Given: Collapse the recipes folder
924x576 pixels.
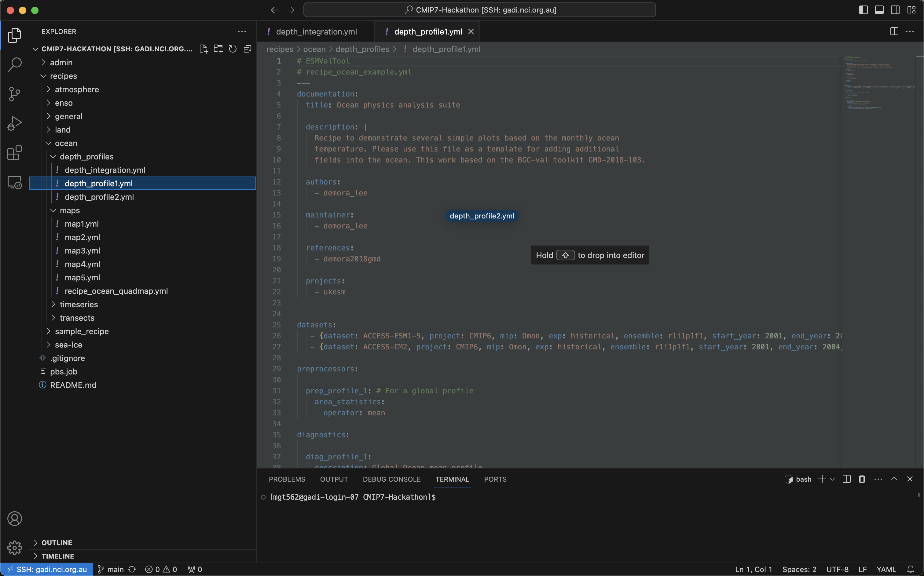Looking at the screenshot, I should (142, 76).
